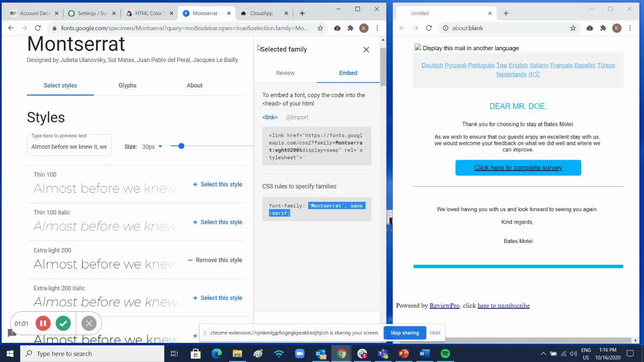Switch to the Account Details browser tab
This screenshot has width=644, height=362.
coord(34,13)
